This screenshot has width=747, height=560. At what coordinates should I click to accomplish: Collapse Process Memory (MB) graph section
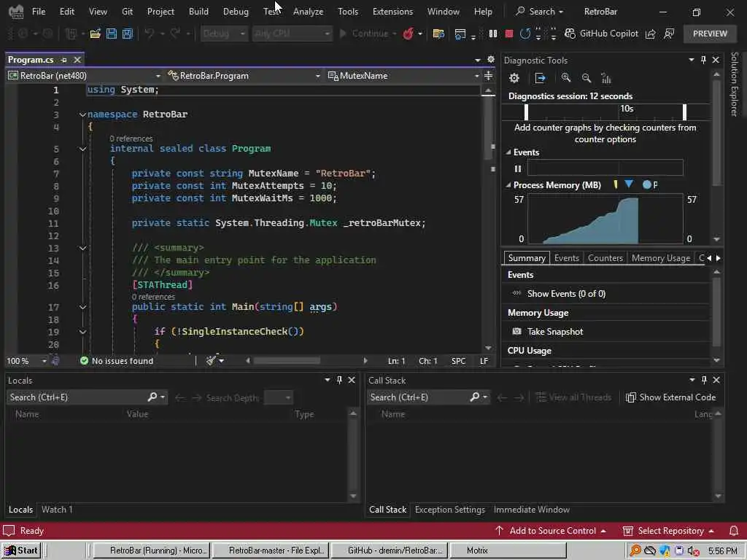(x=508, y=184)
